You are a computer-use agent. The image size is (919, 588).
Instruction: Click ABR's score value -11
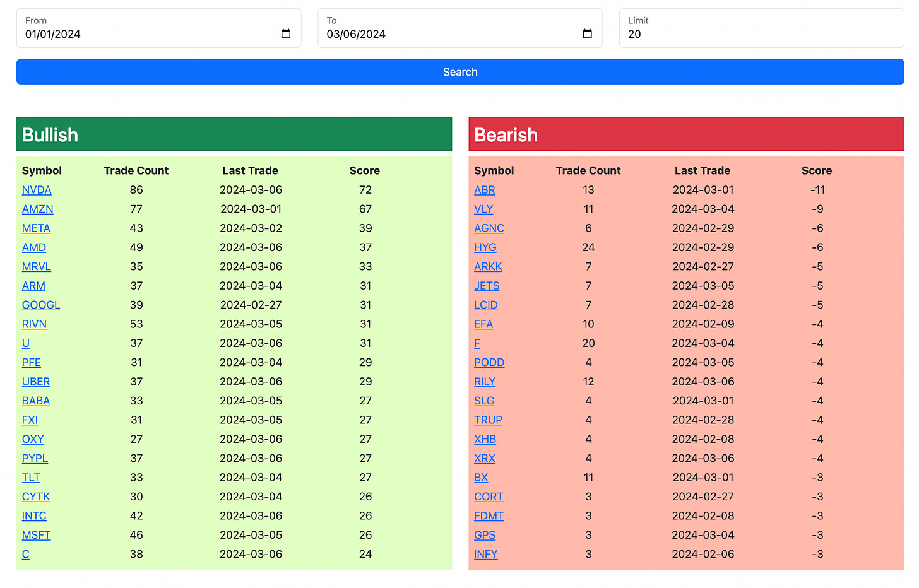coord(817,190)
